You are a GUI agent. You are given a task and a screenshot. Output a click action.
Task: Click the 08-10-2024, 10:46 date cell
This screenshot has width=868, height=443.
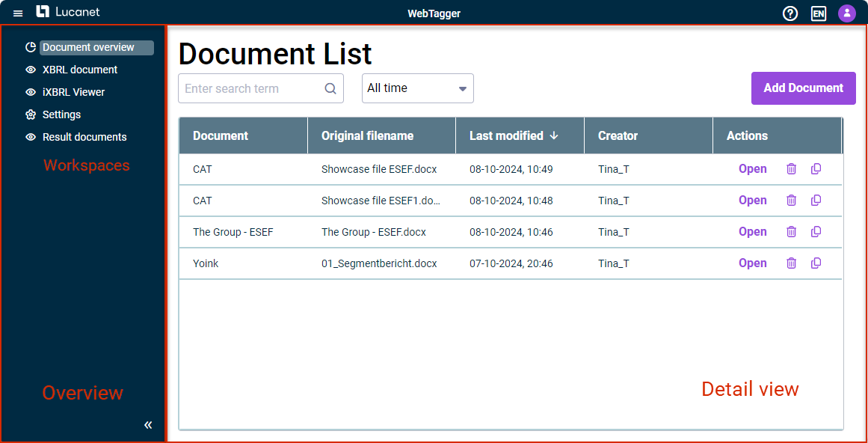[x=511, y=232]
